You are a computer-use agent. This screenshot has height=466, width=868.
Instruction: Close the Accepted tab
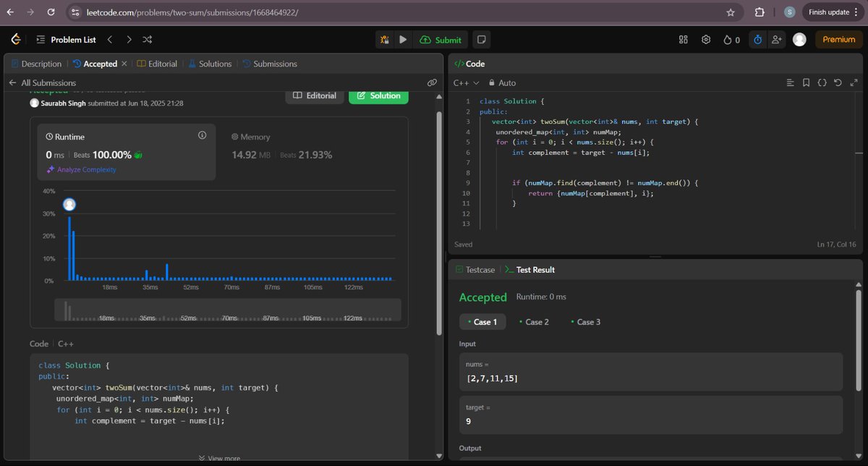pyautogui.click(x=124, y=64)
